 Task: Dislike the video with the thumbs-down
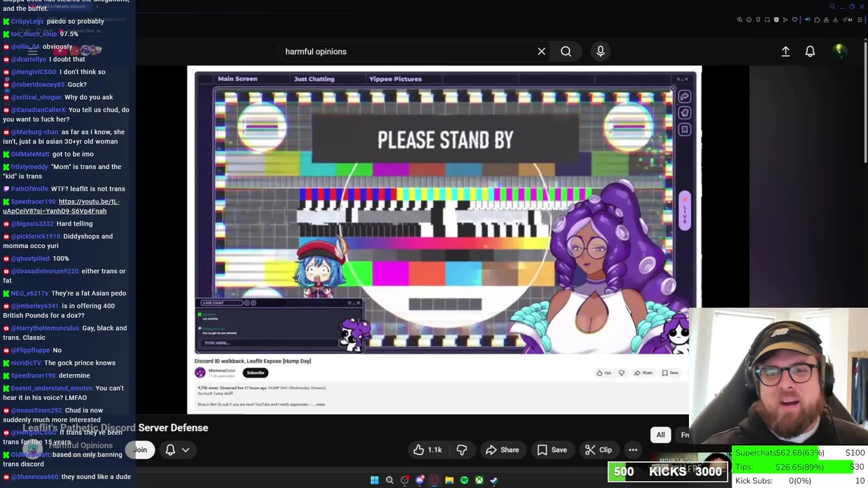pos(461,450)
